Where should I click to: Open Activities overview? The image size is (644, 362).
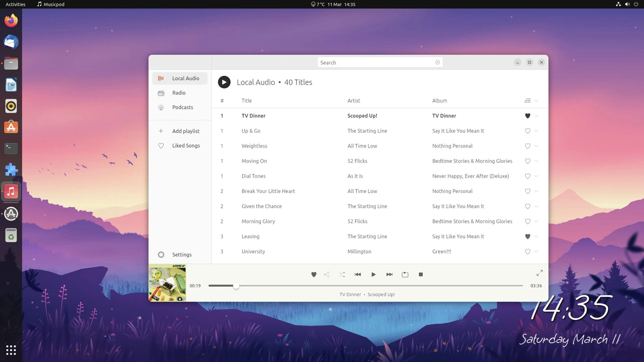[x=15, y=4]
